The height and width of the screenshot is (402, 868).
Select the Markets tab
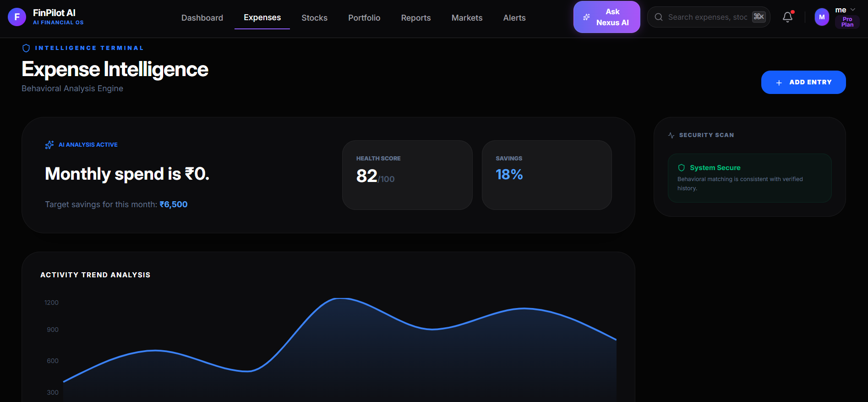click(x=467, y=18)
